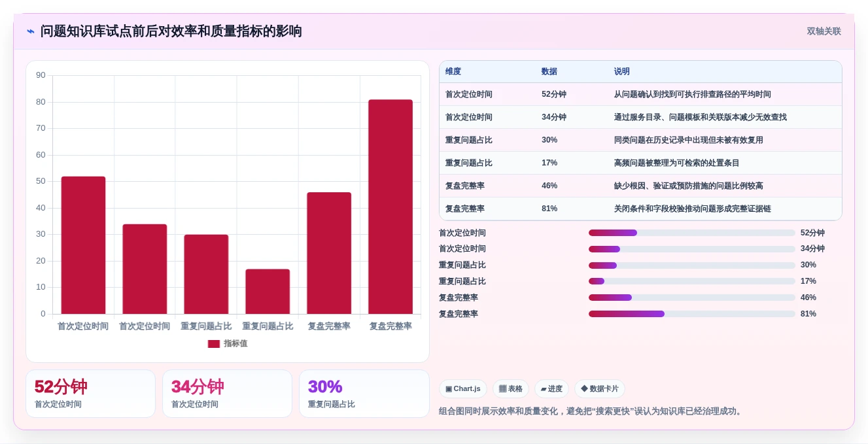Click the chart bar reaching 30
The width and height of the screenshot is (868, 444).
pyautogui.click(x=206, y=274)
